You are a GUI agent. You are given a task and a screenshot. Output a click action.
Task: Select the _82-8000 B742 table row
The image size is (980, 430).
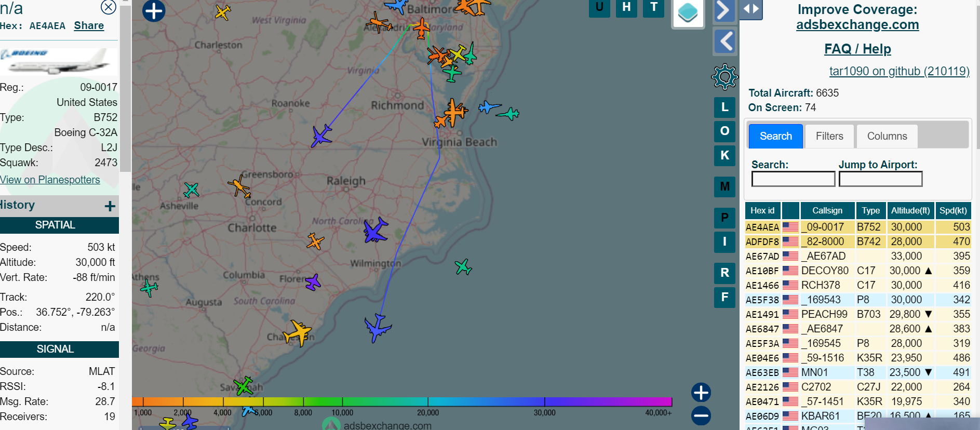click(x=858, y=241)
